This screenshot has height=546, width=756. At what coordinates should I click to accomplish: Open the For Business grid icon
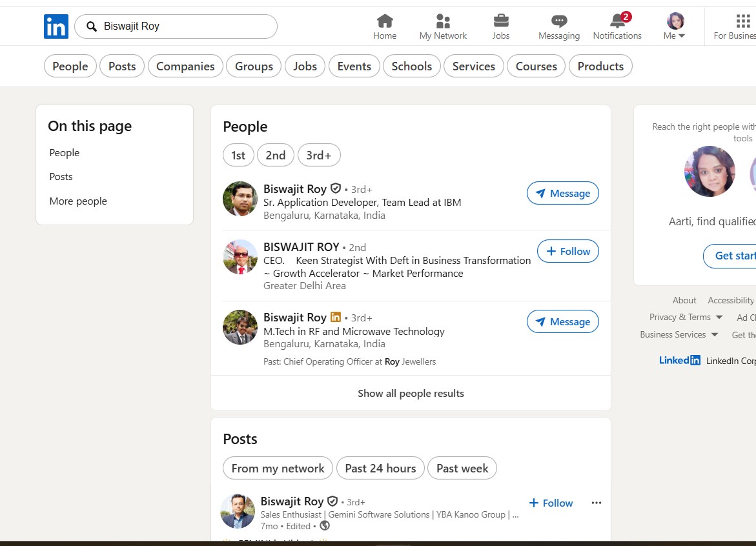click(742, 21)
